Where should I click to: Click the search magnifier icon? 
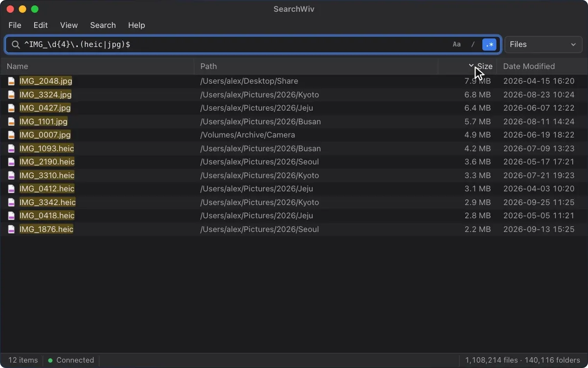pos(16,45)
